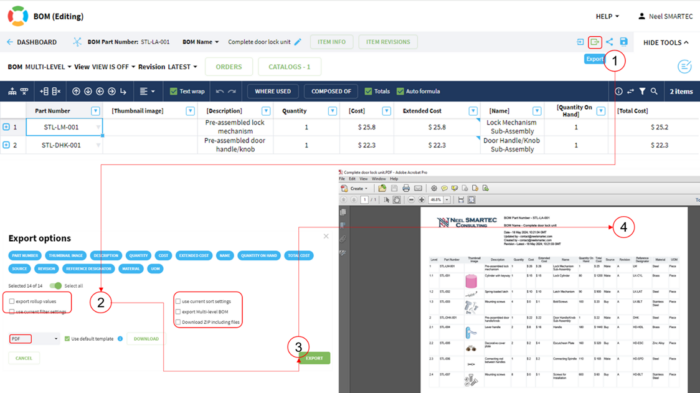Click the import icon left of Export
Viewport: 700px width, 393px height.
580,42
